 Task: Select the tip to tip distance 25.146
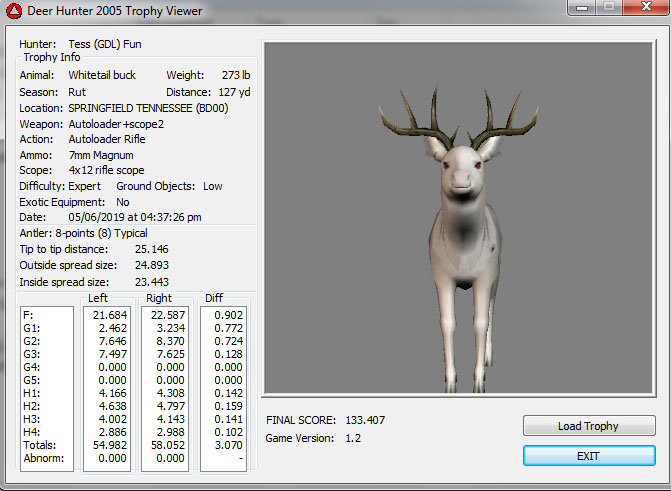(x=151, y=249)
